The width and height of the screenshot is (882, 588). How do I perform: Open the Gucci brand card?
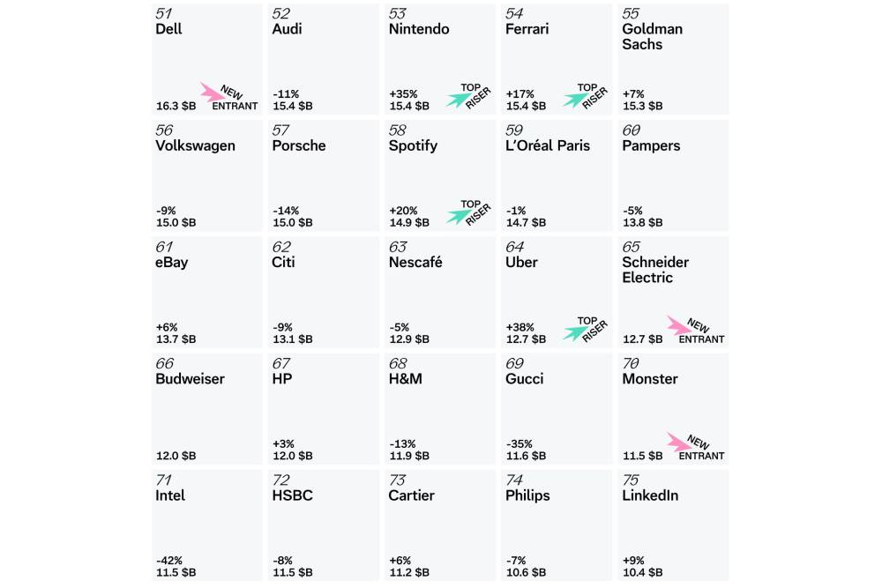coord(557,408)
